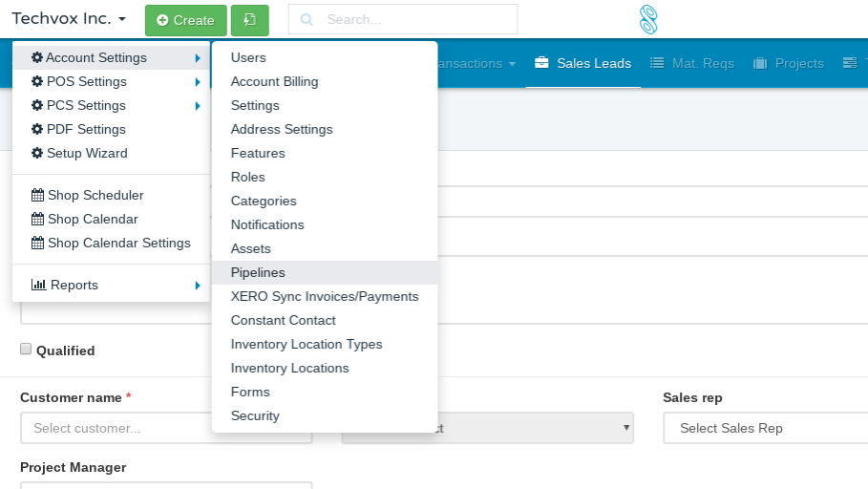Select XERO Sync Invoices/Payments

(325, 296)
